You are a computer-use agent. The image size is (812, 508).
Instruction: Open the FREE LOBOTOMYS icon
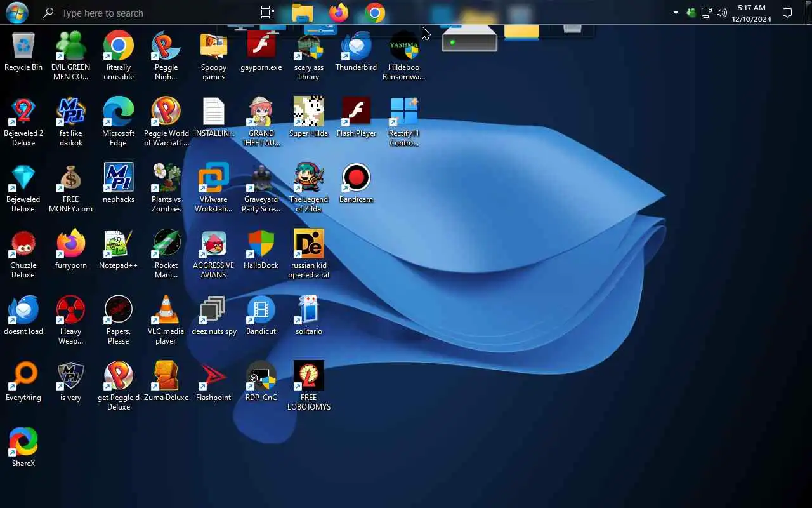[309, 386]
